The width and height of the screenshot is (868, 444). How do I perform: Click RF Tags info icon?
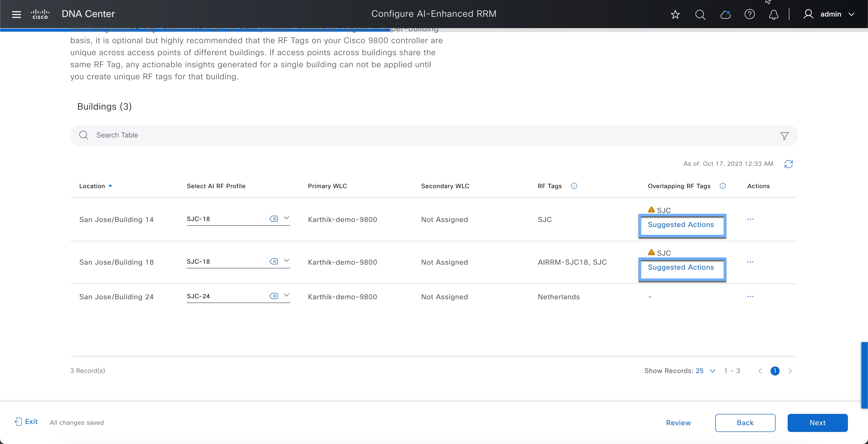tap(574, 186)
